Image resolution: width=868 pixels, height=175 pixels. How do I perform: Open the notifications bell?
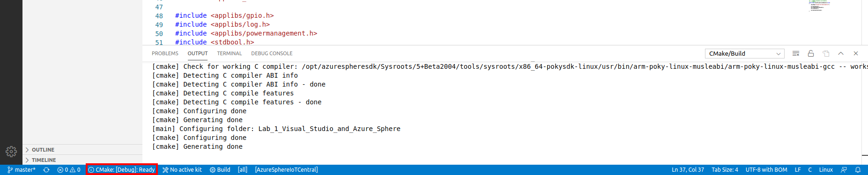coord(858,170)
